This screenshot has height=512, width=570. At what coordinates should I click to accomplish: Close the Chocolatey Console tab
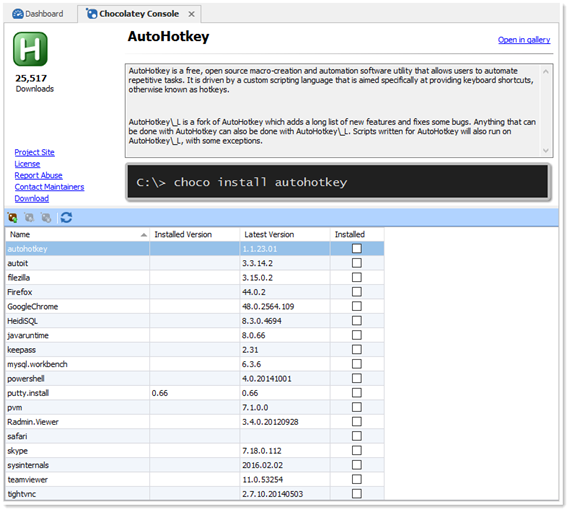coord(192,14)
